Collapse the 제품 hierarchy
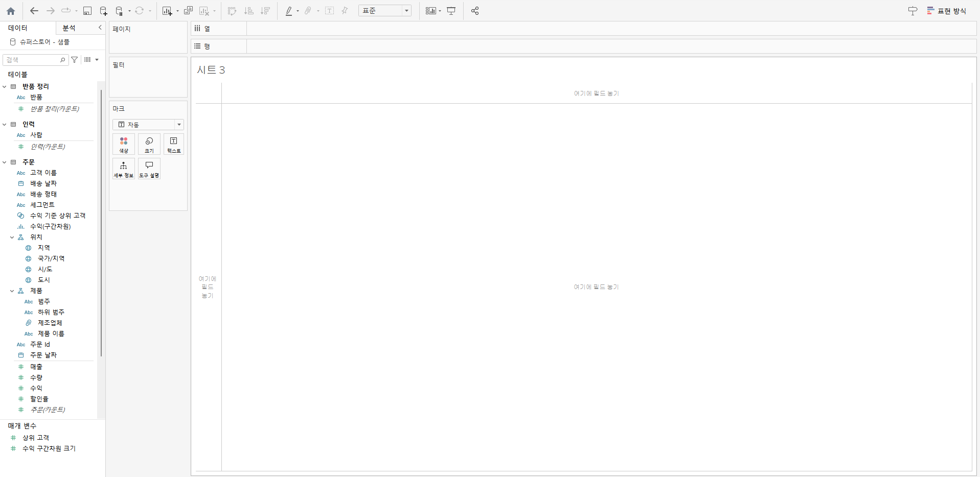Viewport: 980px width, 477px height. click(x=12, y=291)
